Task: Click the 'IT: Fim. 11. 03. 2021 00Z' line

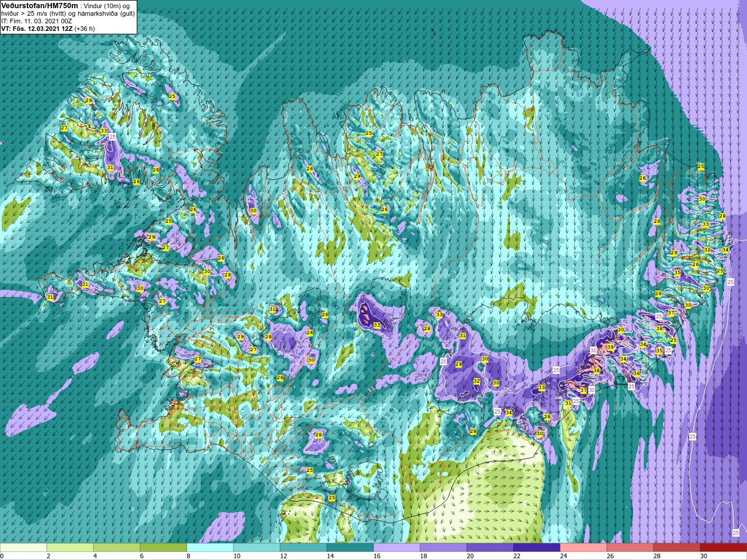Action: [37, 20]
